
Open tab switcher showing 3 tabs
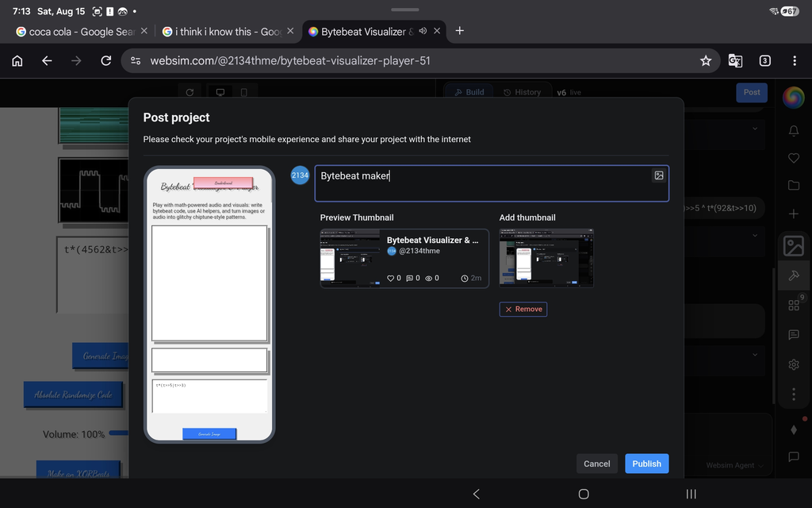765,60
